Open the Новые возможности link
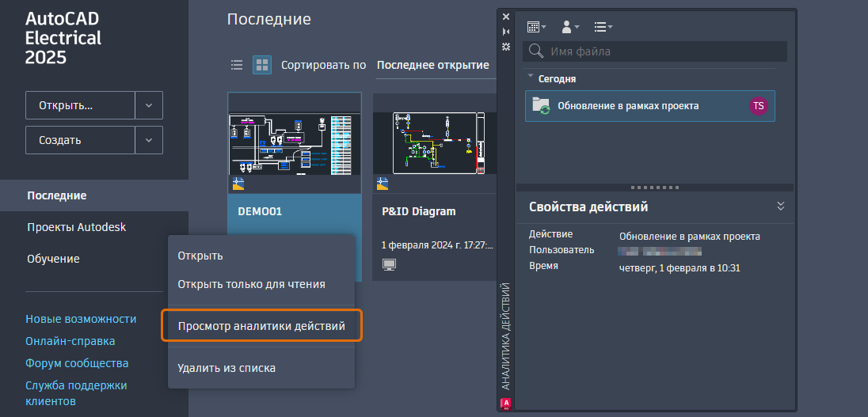Image resolution: width=868 pixels, height=417 pixels. (81, 319)
